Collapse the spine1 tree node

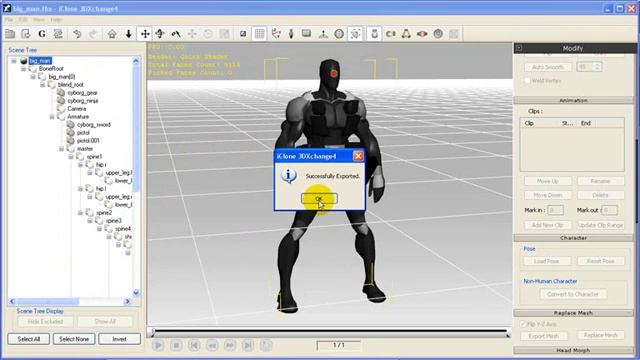tap(71, 157)
